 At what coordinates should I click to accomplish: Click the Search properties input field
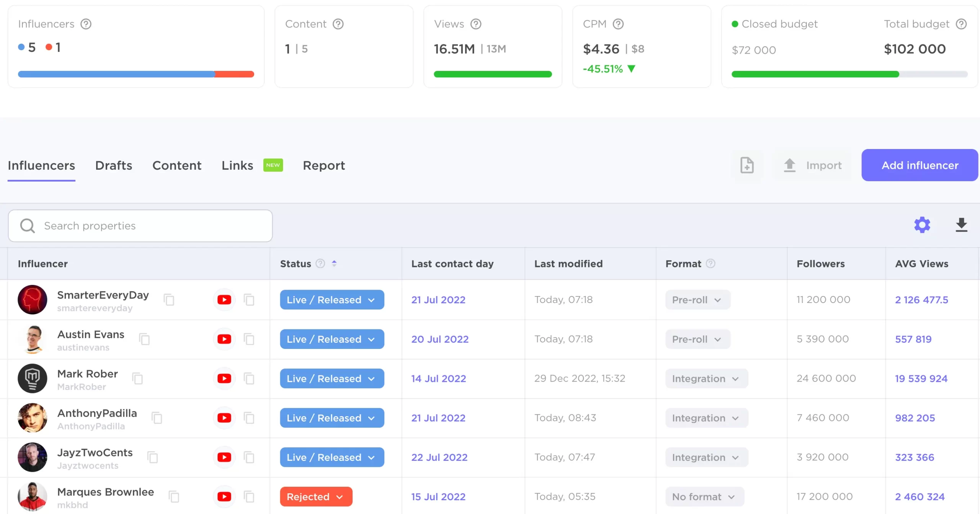click(140, 226)
